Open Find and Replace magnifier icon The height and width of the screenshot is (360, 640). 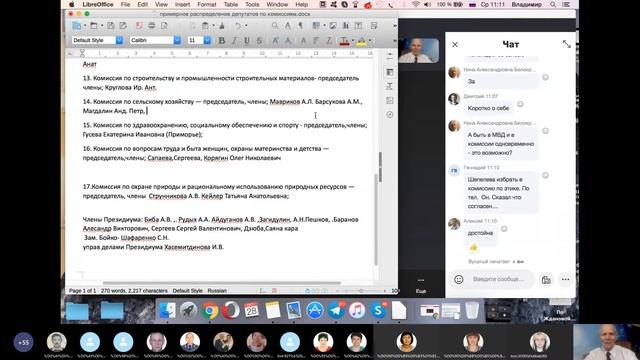tap(275, 26)
